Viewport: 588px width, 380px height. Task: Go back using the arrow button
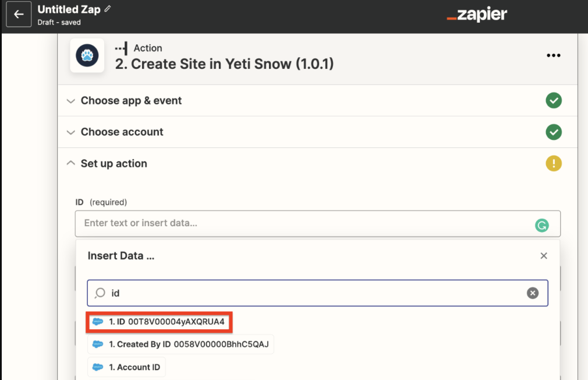click(19, 14)
